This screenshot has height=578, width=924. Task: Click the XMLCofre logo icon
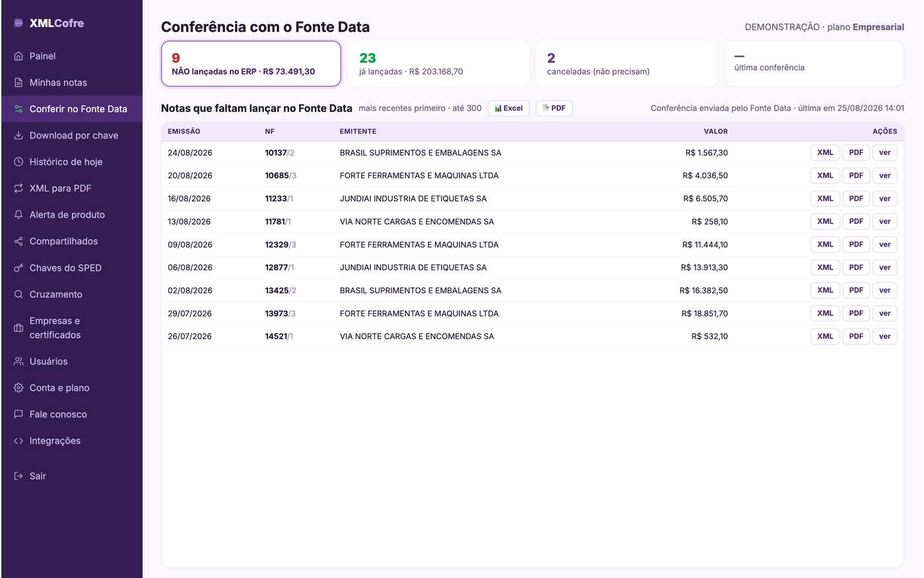tap(18, 23)
